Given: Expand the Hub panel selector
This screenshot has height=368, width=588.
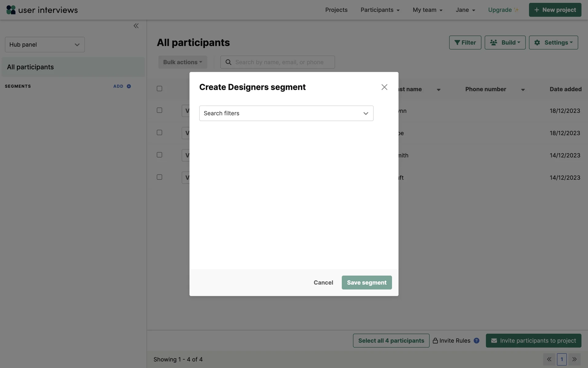Looking at the screenshot, I should [45, 45].
